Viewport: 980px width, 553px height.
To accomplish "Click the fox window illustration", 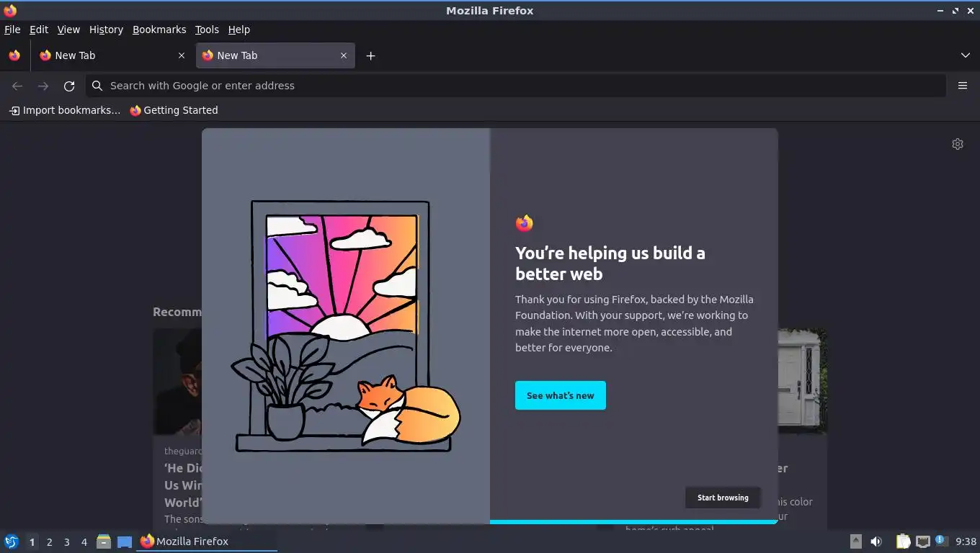I will point(346,326).
